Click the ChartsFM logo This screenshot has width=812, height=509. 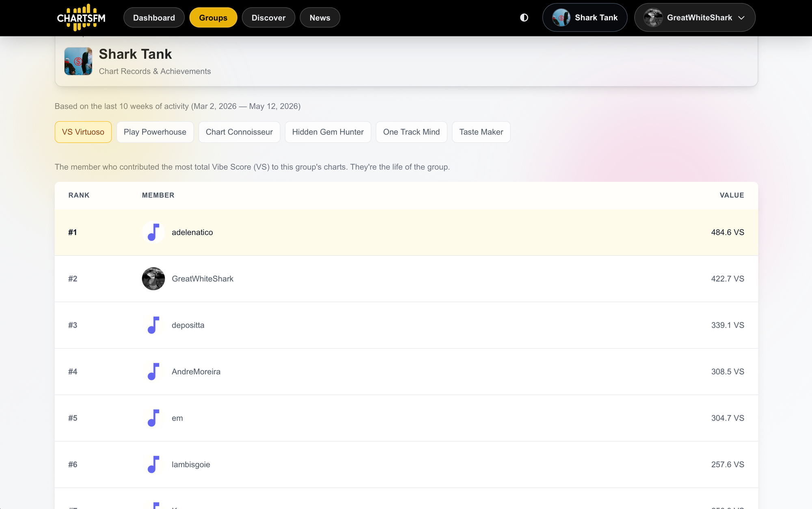coord(81,17)
